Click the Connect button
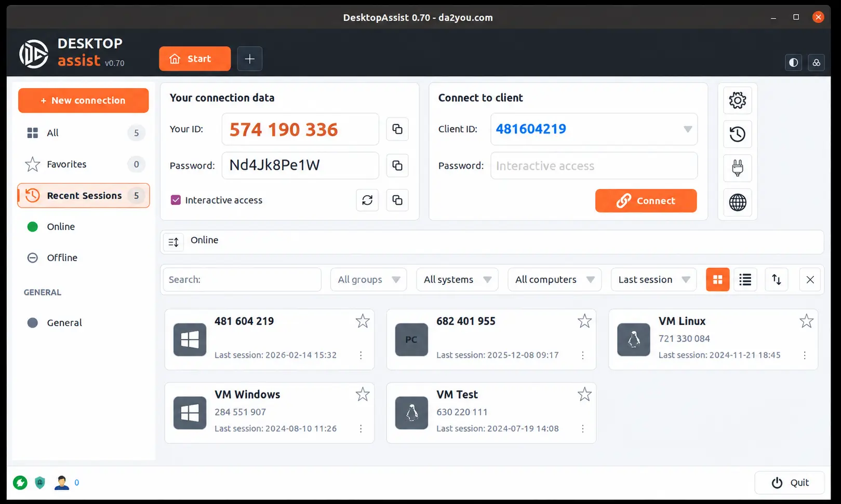 [x=646, y=201]
